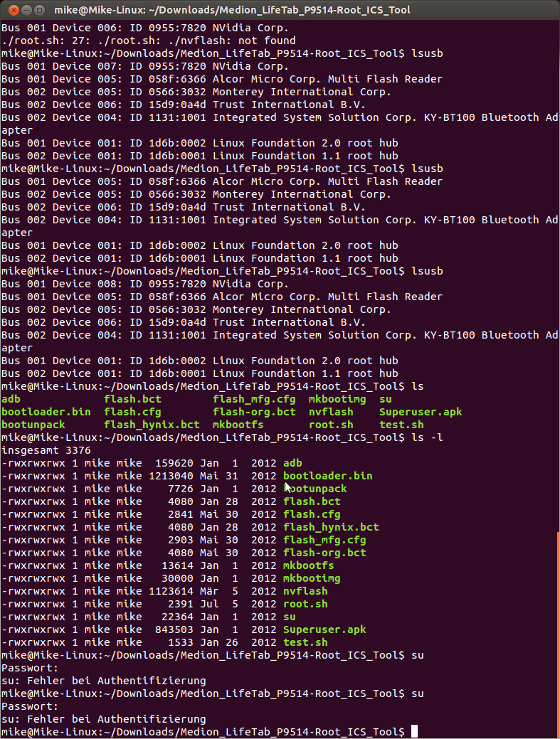This screenshot has width=560, height=739.
Task: Click the './nvflash: not found' error line
Action: coord(149,41)
